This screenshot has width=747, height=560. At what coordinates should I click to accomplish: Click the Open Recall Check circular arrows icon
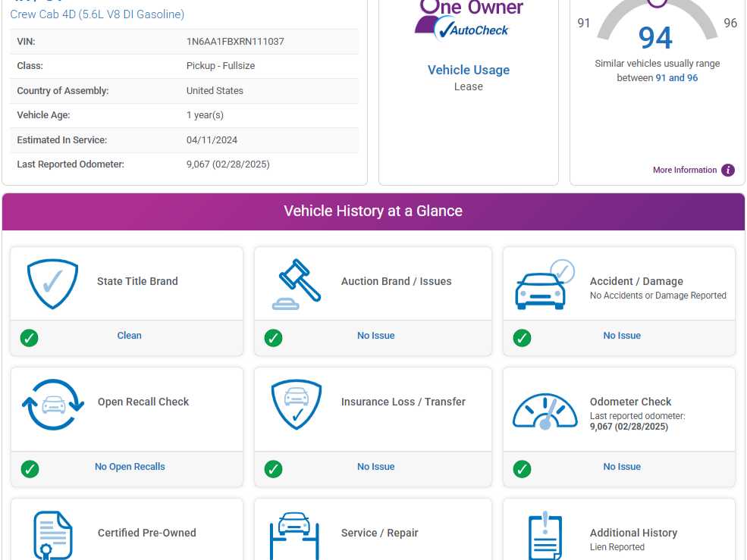(53, 404)
